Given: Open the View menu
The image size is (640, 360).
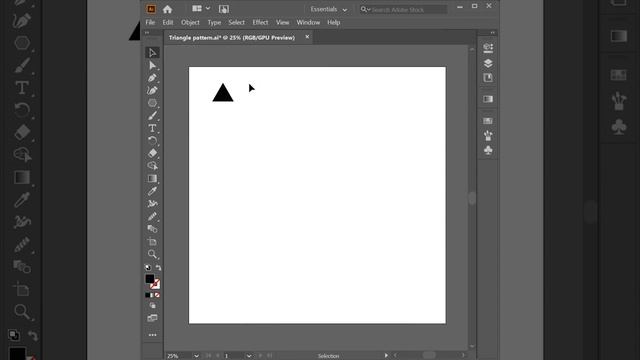Looking at the screenshot, I should [282, 22].
